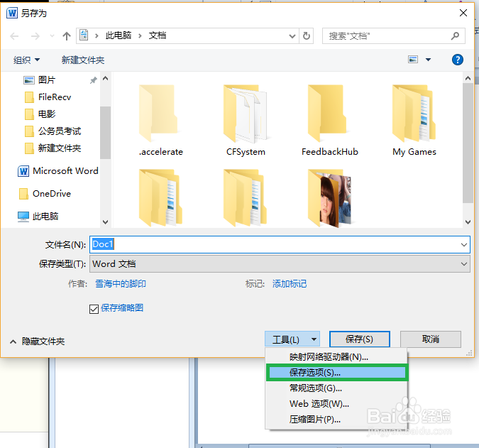The width and height of the screenshot is (479, 448).
Task: Click the file list scrollbar thumb
Action: pos(468,143)
